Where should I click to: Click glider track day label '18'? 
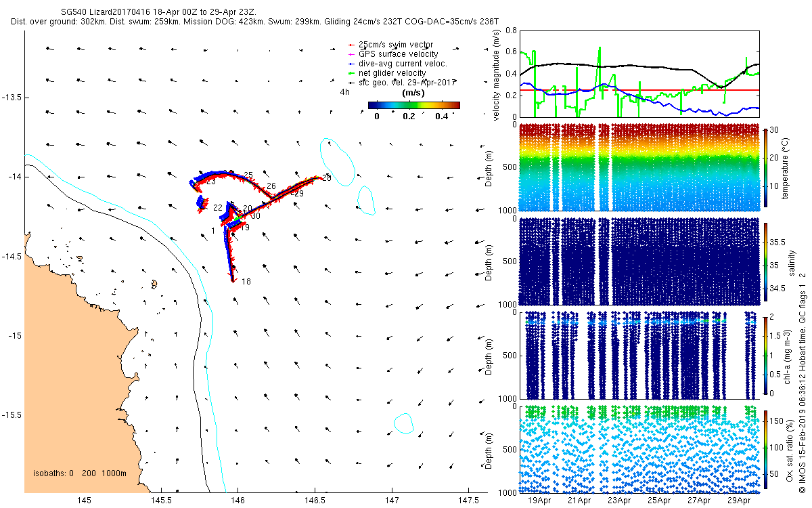[x=246, y=282]
